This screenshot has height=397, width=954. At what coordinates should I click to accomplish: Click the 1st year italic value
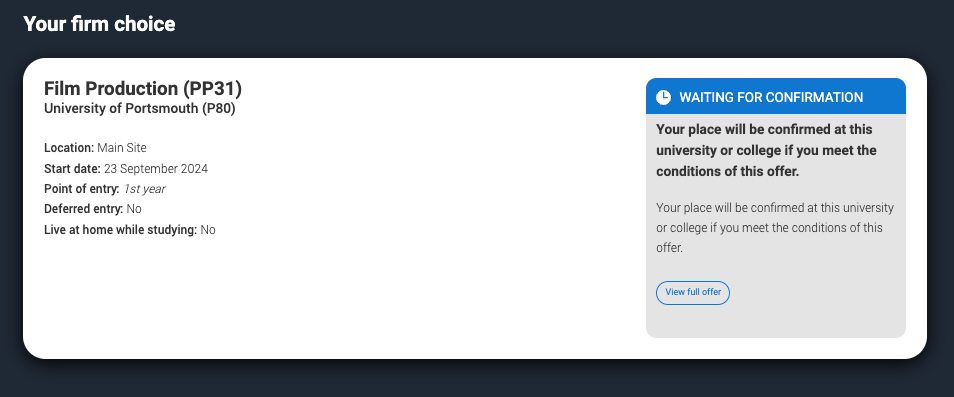click(144, 189)
